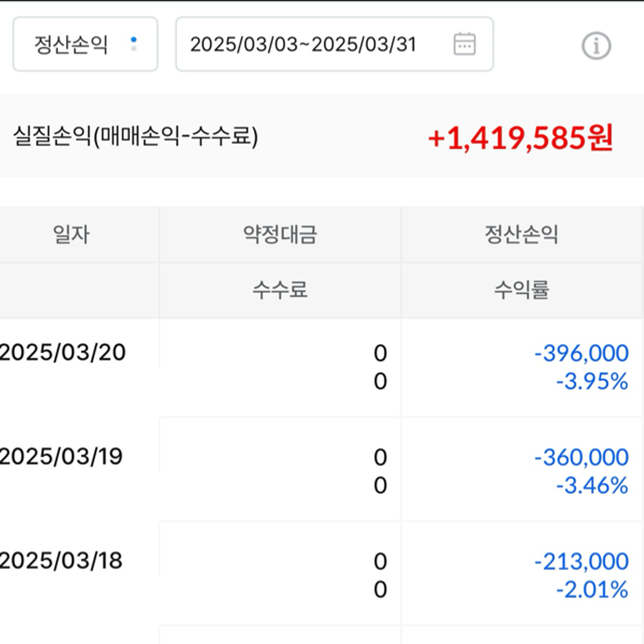
Task: Sort by the 일자 column header
Action: (72, 235)
